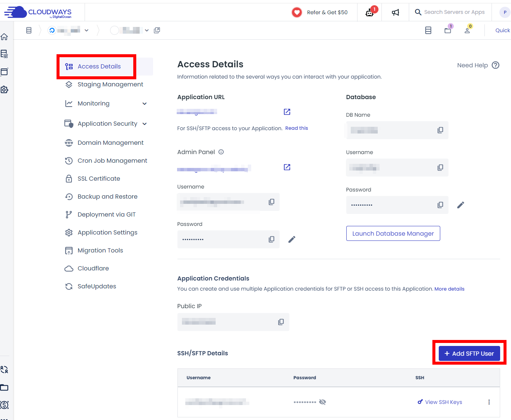
Task: Click the Database password field
Action: tap(397, 205)
